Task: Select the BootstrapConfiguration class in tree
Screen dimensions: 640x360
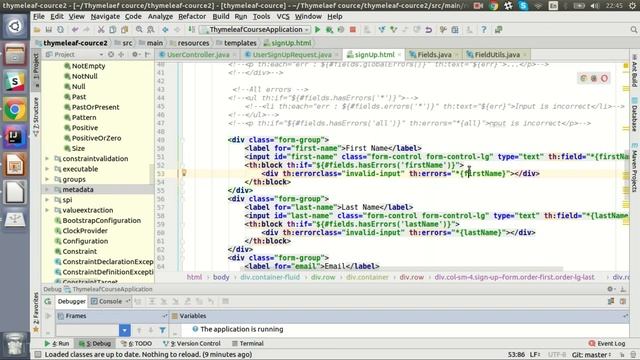Action: 102,220
